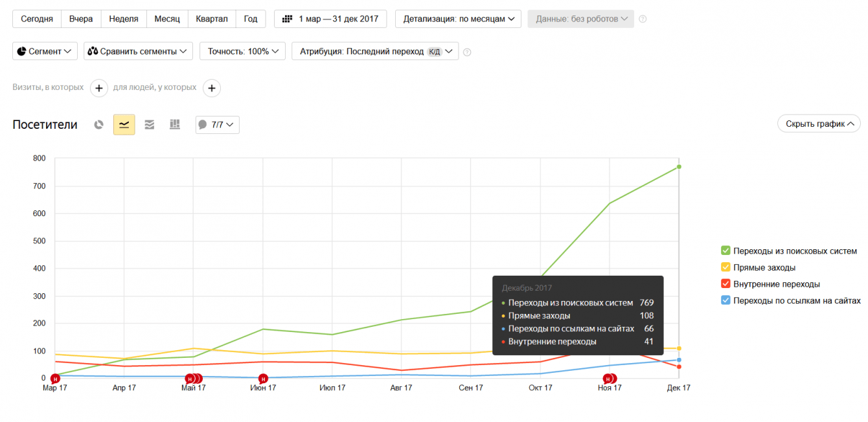The width and height of the screenshot is (868, 422).
Task: Open the 1 мар — 31 дек 2017 date picker
Action: (x=330, y=19)
